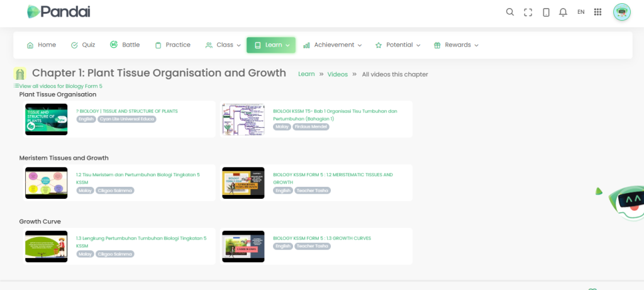Click View all videos for Biology Form 5

click(x=60, y=86)
